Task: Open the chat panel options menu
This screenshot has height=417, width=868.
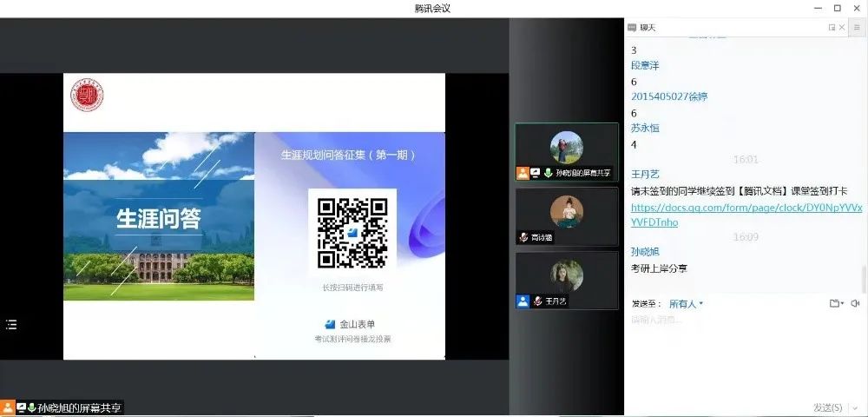Action: click(857, 27)
